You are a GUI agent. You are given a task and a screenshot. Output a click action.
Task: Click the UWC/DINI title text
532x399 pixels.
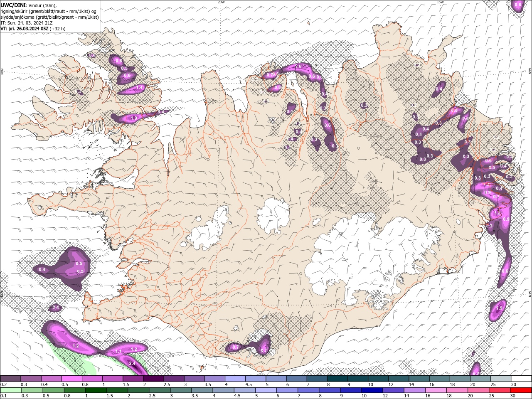pyautogui.click(x=12, y=5)
